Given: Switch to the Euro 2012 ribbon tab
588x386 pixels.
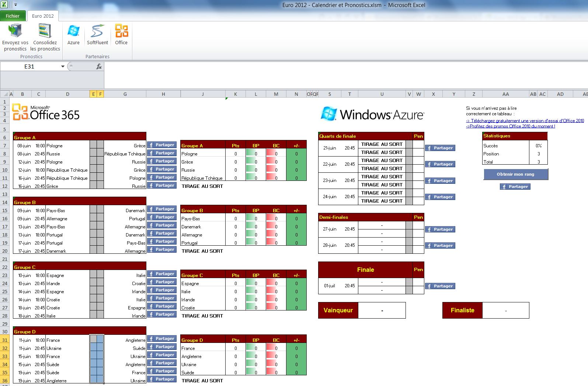Looking at the screenshot, I should [43, 16].
